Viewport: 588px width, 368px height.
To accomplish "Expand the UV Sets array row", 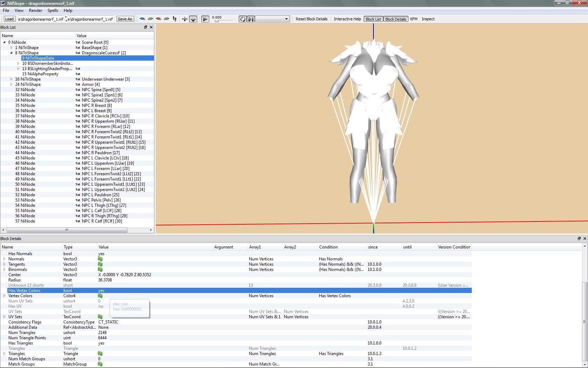I will point(4,317).
